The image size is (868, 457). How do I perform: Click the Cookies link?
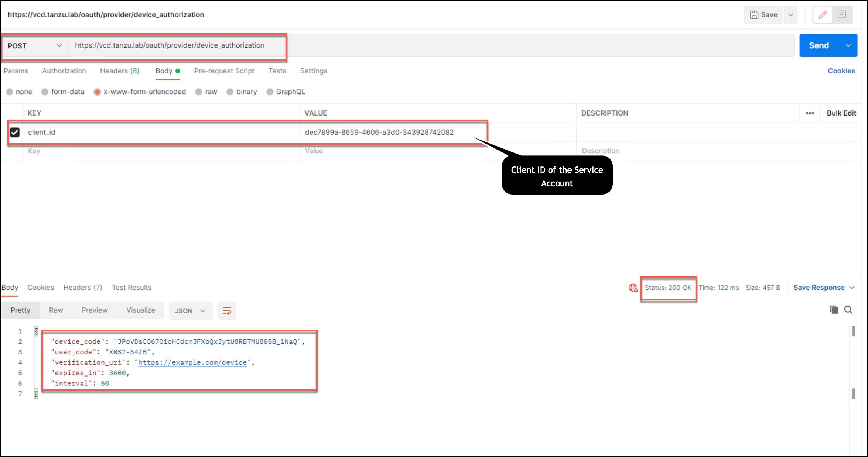[x=841, y=71]
